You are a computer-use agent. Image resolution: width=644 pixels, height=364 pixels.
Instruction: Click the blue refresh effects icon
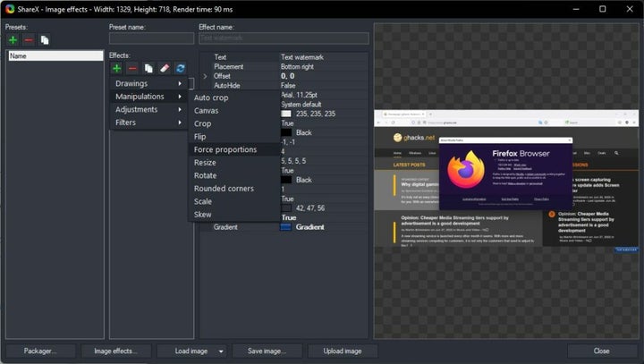181,68
